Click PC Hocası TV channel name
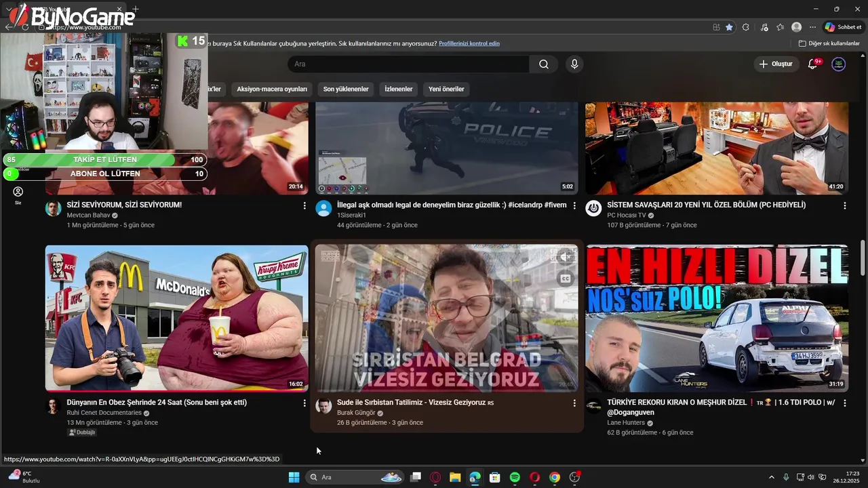This screenshot has width=868, height=488. tap(627, 216)
